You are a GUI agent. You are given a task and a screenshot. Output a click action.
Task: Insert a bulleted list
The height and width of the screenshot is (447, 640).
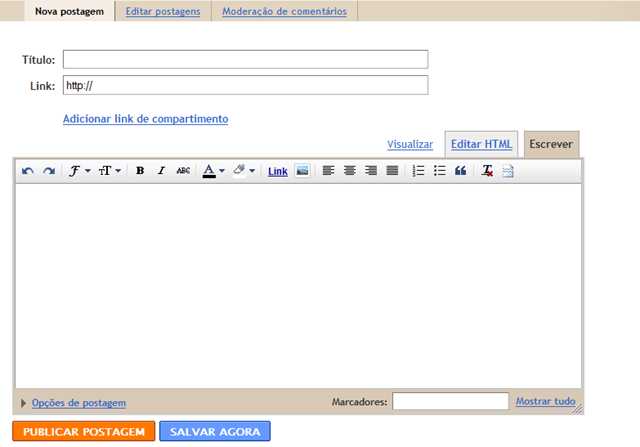tap(439, 171)
